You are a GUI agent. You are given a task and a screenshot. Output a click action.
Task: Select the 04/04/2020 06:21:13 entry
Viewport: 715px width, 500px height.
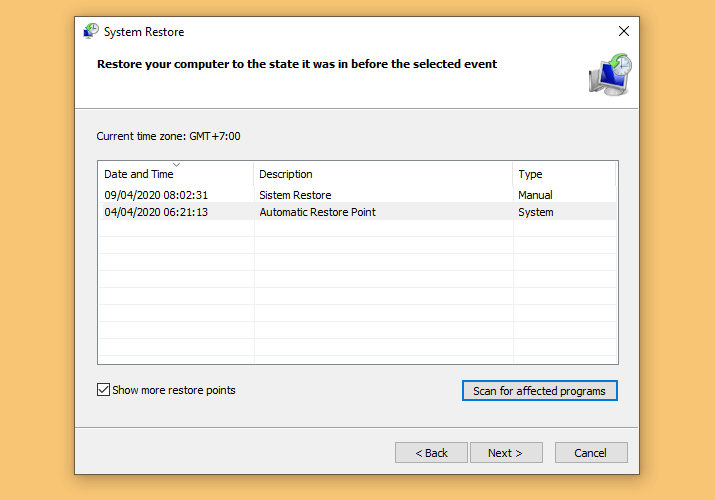tap(156, 212)
